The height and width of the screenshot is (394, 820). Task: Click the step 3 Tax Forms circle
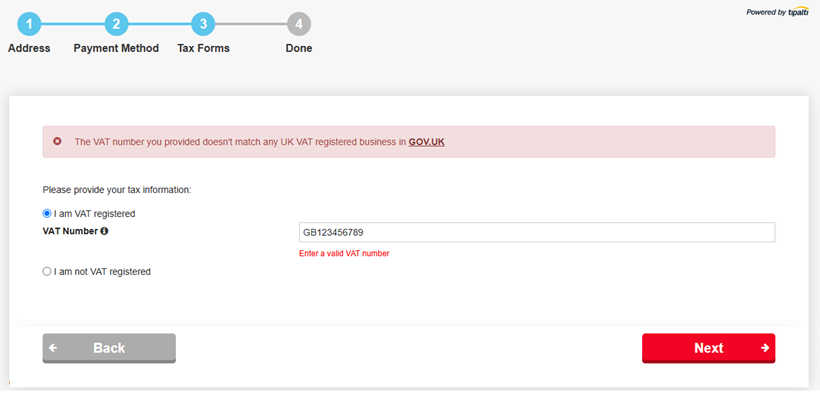click(x=203, y=24)
